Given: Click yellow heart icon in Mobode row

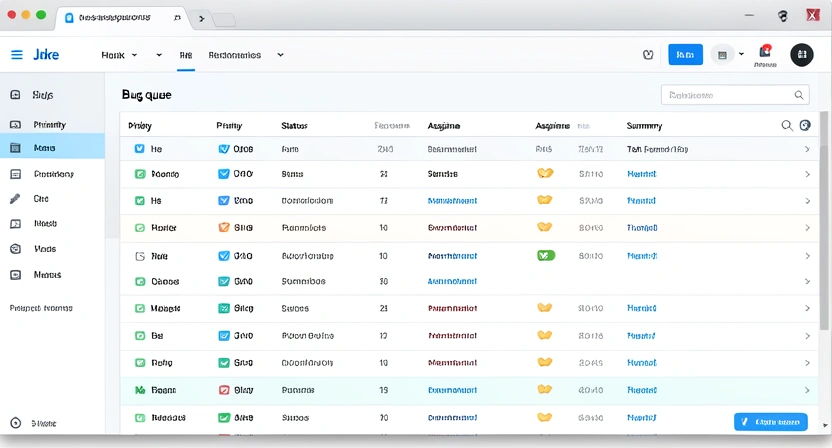Looking at the screenshot, I should 545,307.
